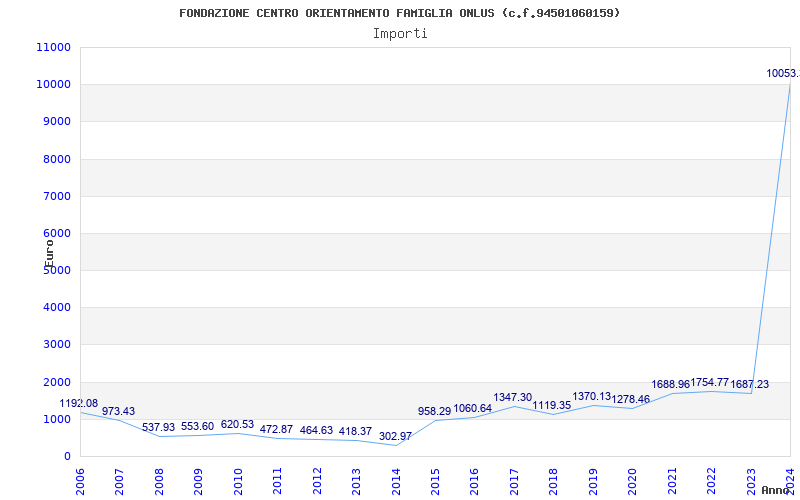Viewport: 800px width, 500px height.
Task: Click the 472.87 value label
Action: [x=277, y=430]
